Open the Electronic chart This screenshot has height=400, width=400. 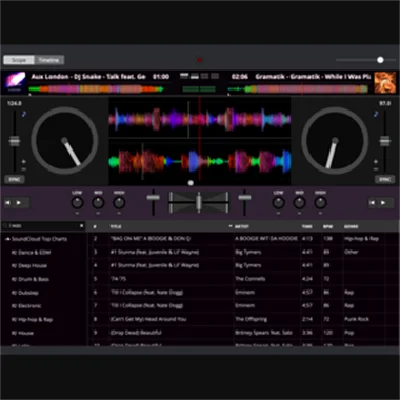click(x=27, y=306)
